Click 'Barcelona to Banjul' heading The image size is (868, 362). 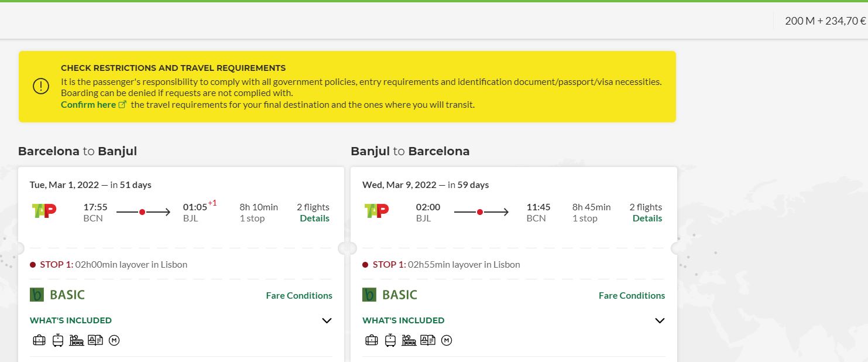point(77,151)
